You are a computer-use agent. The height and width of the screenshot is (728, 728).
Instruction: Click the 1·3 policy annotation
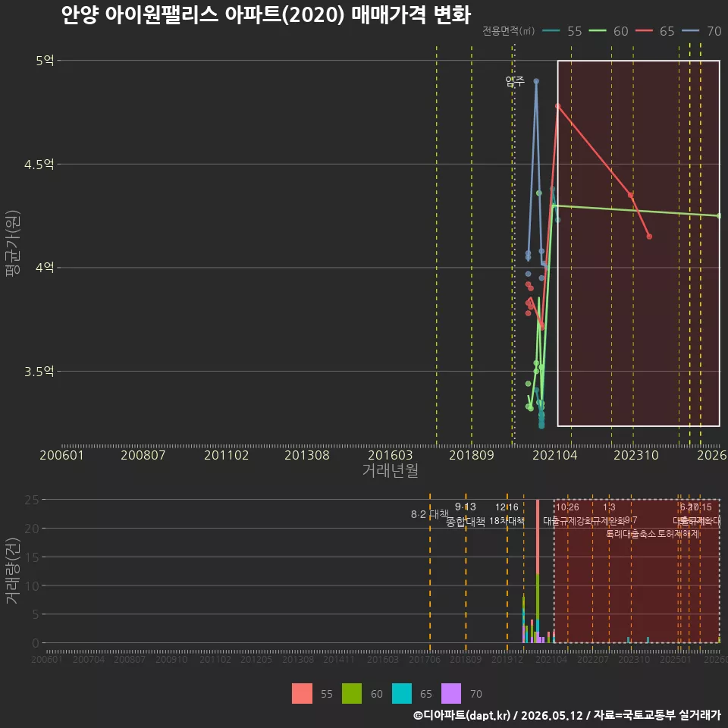(x=609, y=507)
